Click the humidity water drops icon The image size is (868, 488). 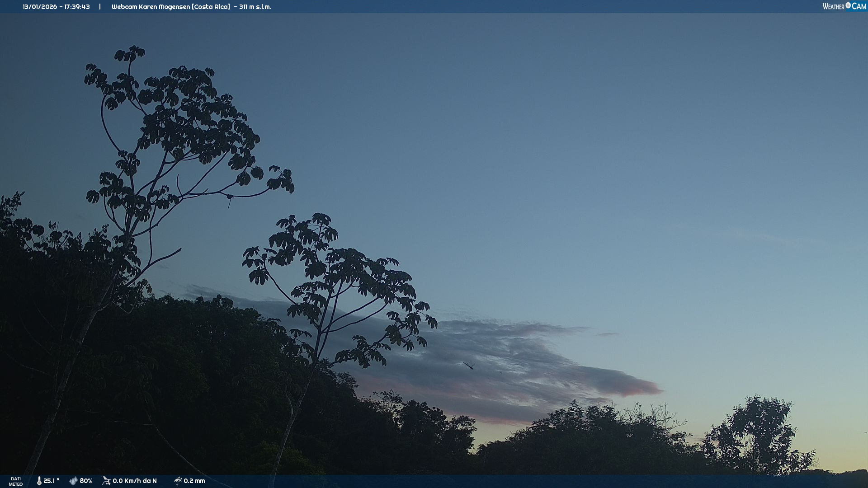[x=73, y=481]
